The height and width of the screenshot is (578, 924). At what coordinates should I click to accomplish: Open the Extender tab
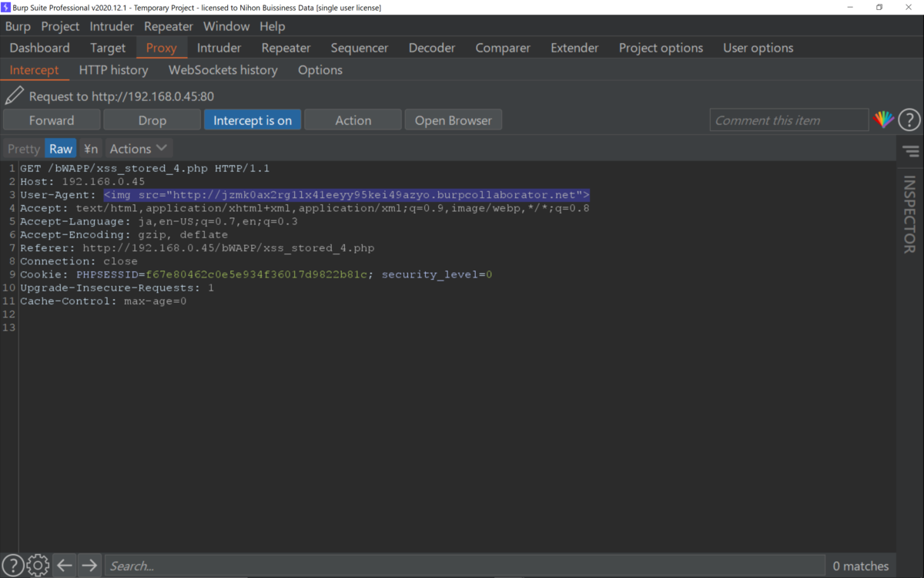[574, 48]
